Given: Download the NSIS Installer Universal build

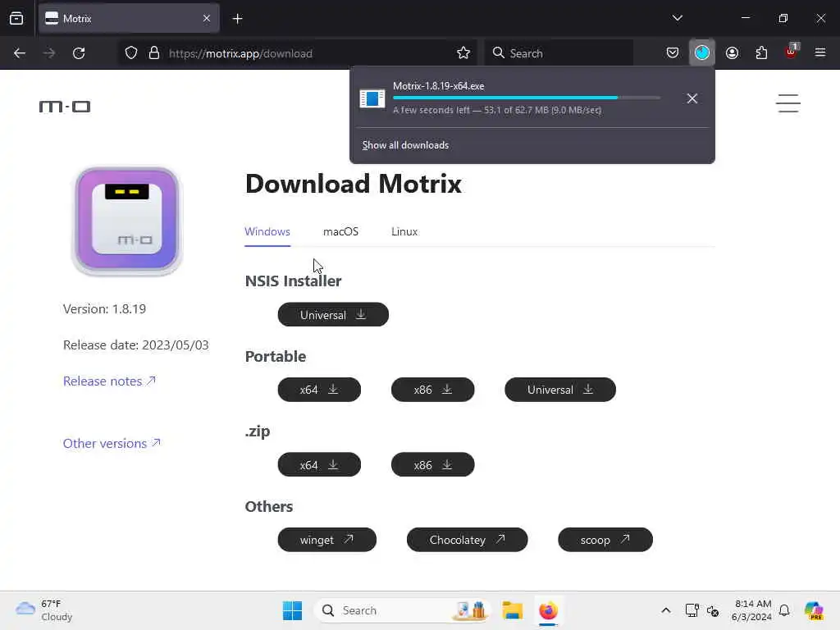Looking at the screenshot, I should pos(333,314).
